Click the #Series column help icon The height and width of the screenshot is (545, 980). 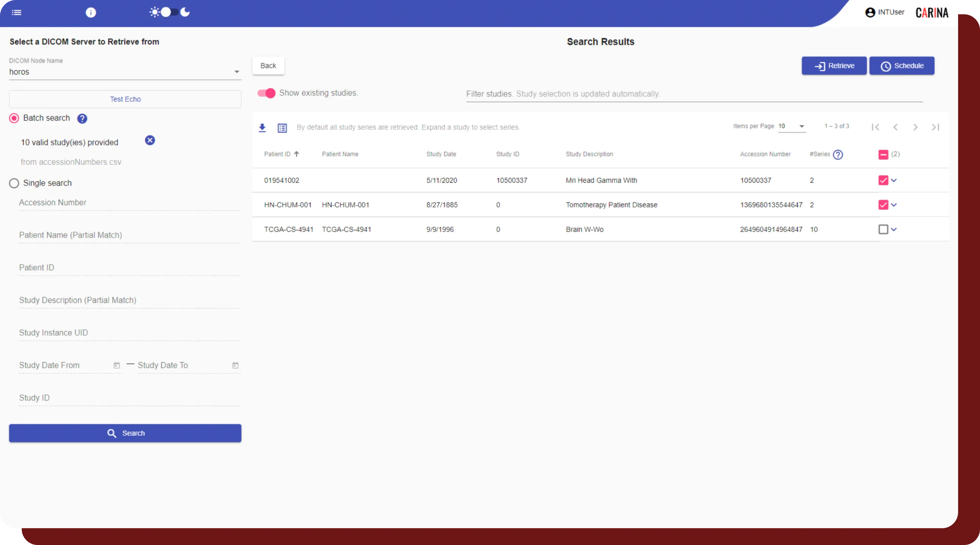point(838,155)
